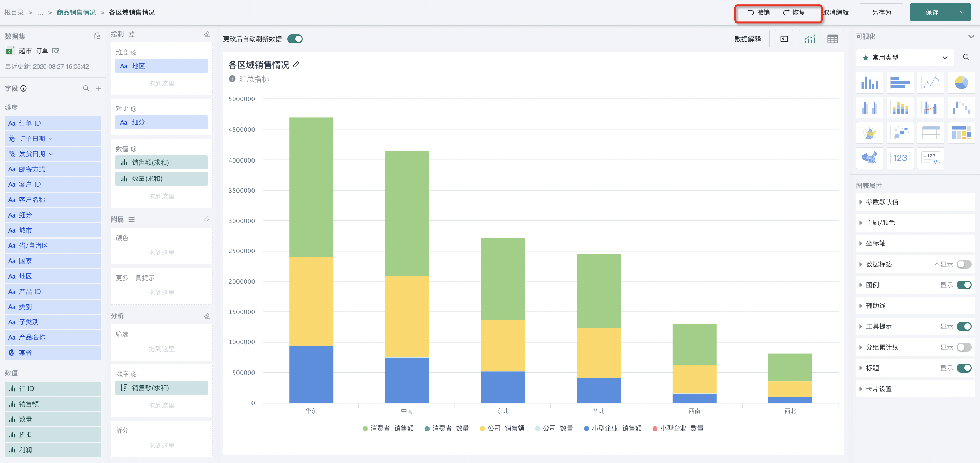Toggle 更改后自动刷新数据 switch
The width and height of the screenshot is (980, 463).
click(x=295, y=39)
